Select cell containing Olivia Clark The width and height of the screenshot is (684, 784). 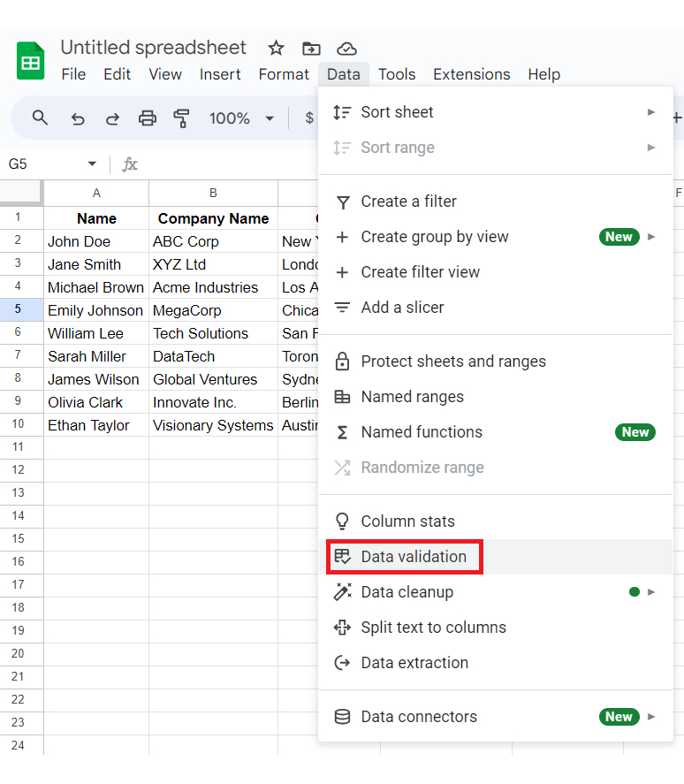coord(96,402)
